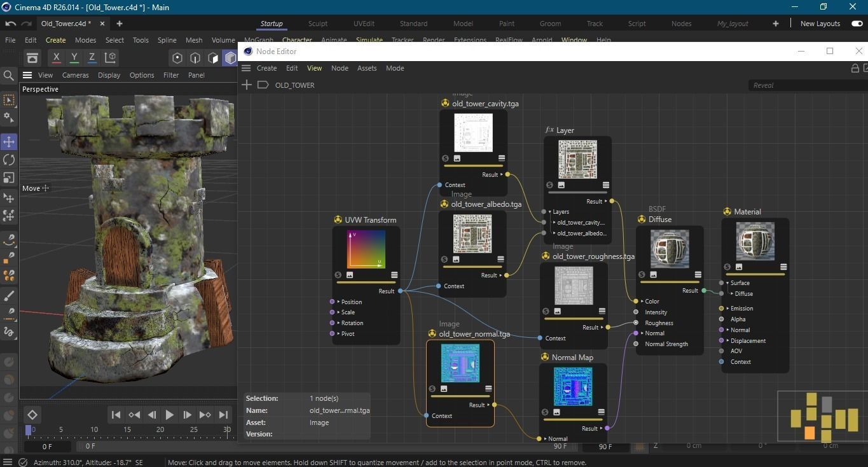Viewport: 868px width, 467px height.
Task: Open the Assets menu in Node Editor
Action: 367,68
